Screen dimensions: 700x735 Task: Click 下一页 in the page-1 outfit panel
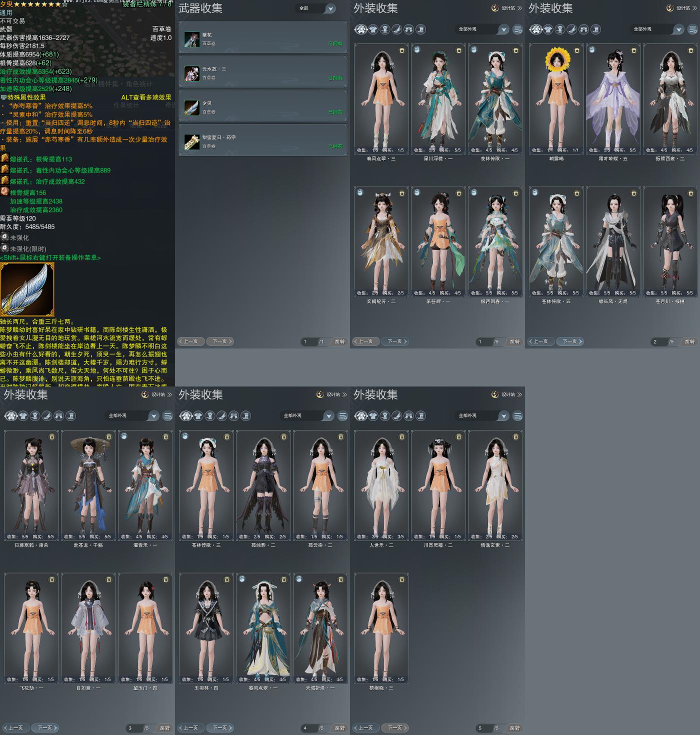point(395,341)
